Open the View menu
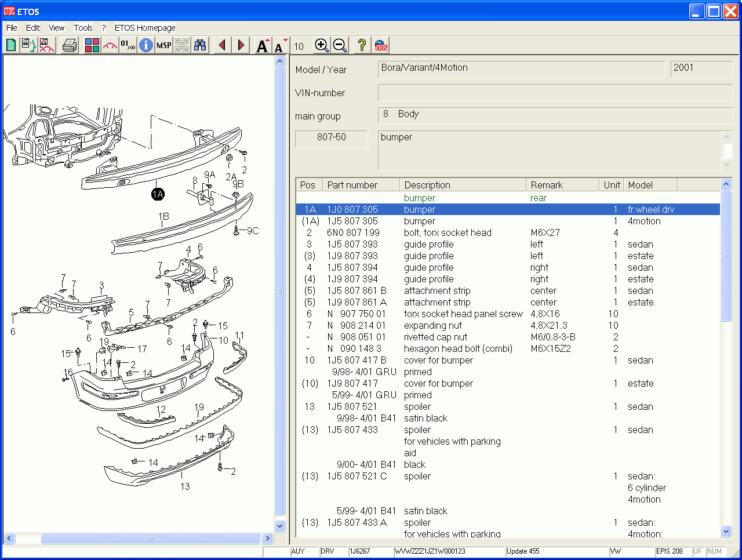 point(57,28)
